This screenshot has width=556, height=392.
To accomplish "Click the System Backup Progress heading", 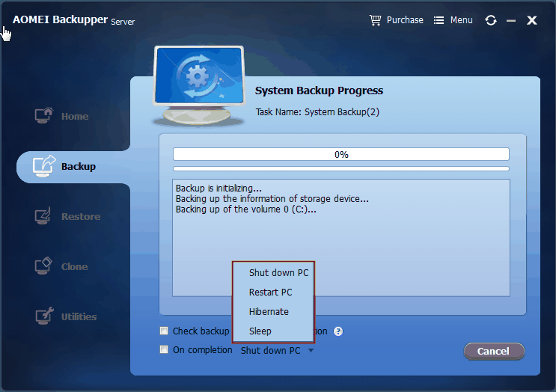I will click(319, 91).
